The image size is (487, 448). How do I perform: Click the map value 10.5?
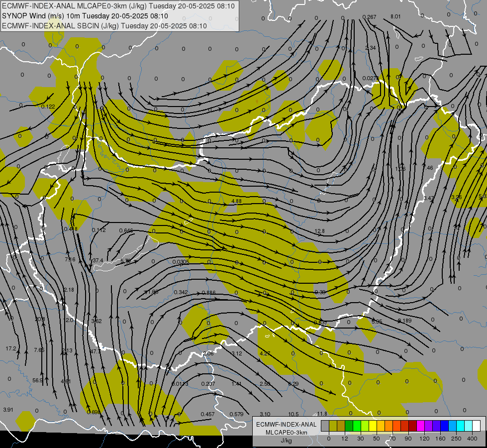click(293, 414)
